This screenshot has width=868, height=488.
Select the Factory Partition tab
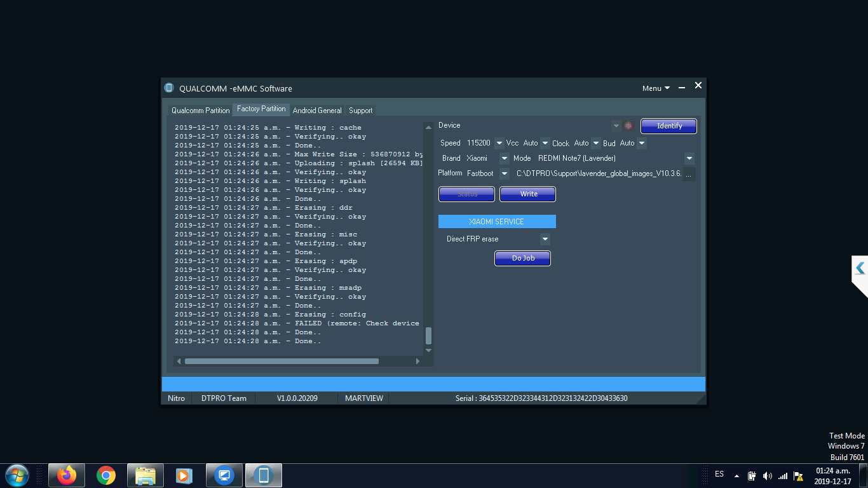tap(261, 109)
